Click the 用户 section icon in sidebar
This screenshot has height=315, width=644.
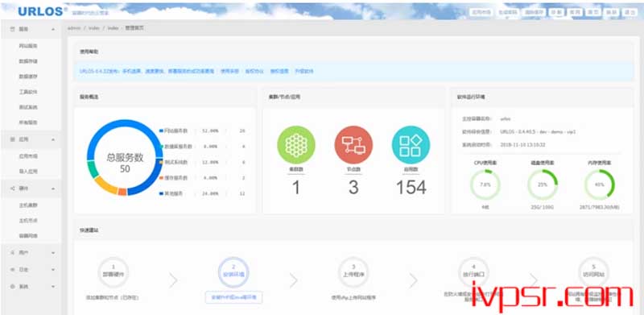click(12, 252)
